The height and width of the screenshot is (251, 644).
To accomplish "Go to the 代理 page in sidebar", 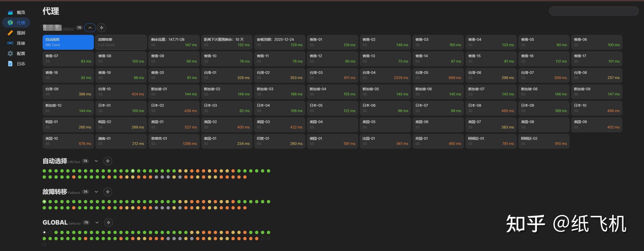I will (16, 23).
